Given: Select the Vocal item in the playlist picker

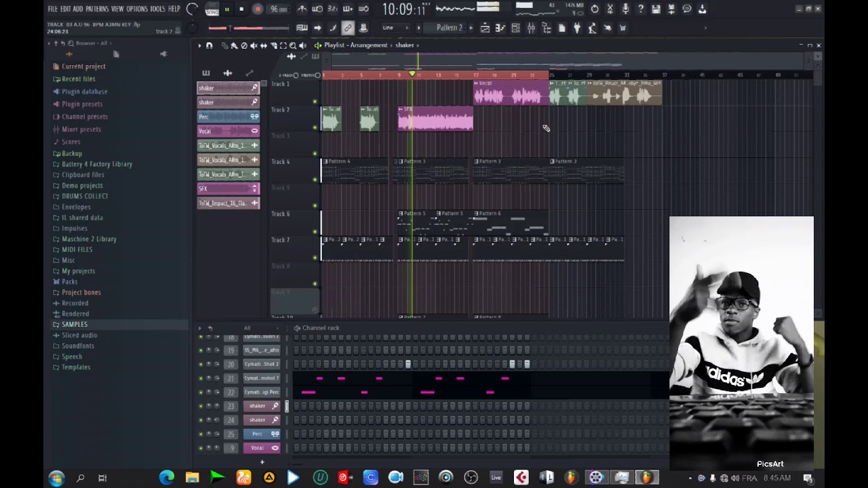Looking at the screenshot, I should [x=228, y=131].
